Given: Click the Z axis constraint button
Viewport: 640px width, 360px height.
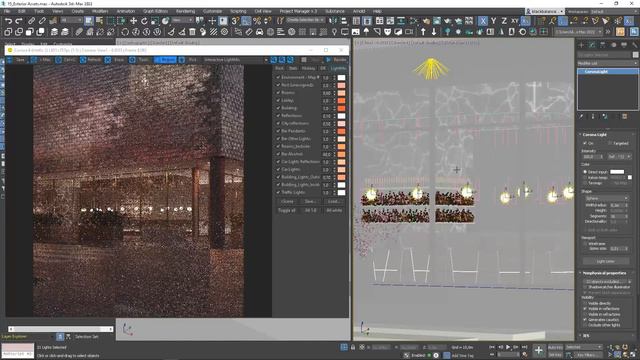Looking at the screenshot, I should [x=504, y=20].
